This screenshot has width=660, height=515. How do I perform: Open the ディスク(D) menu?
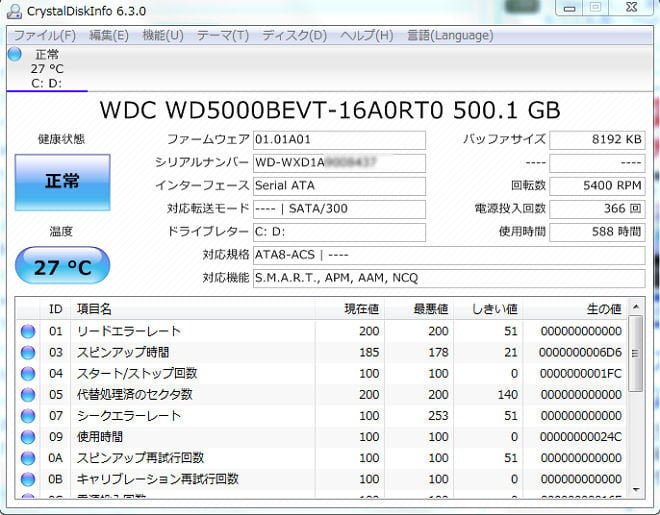tap(294, 35)
